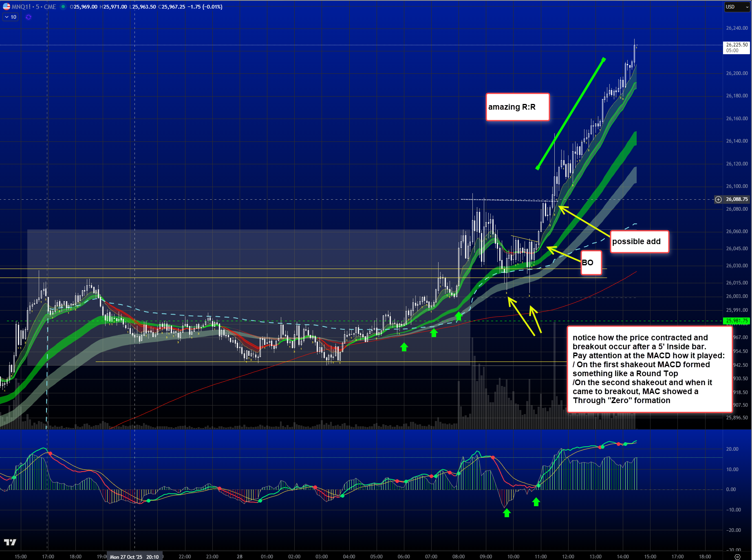Select the "BO" text note
Screen dimensions: 752x560
[x=591, y=262]
